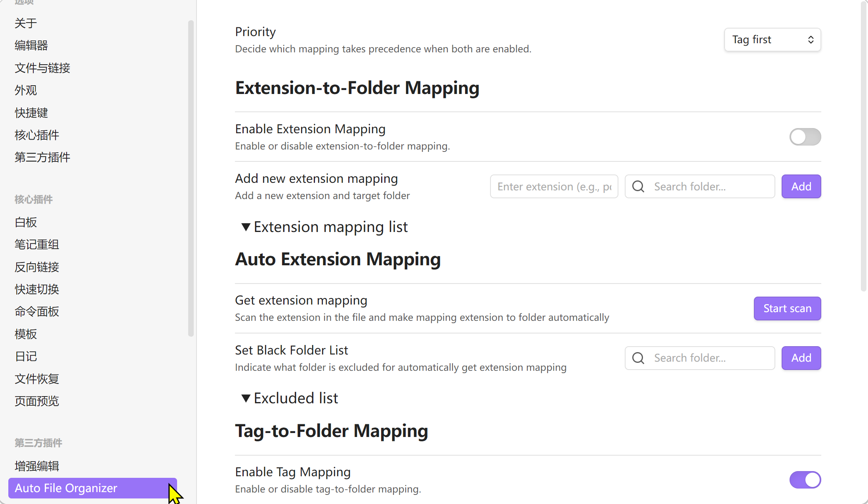The height and width of the screenshot is (504, 868).
Task: Open the Priority dropdown showing Tag first
Action: [772, 40]
